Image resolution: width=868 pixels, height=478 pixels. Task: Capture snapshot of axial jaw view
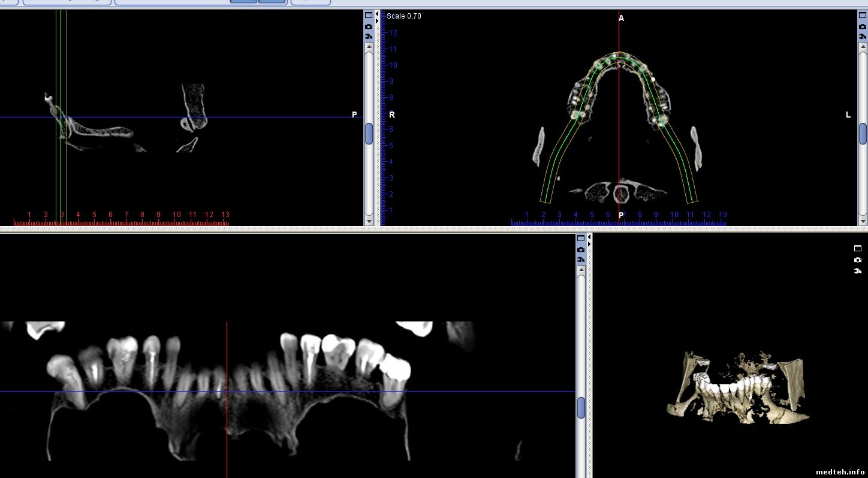pyautogui.click(x=862, y=26)
